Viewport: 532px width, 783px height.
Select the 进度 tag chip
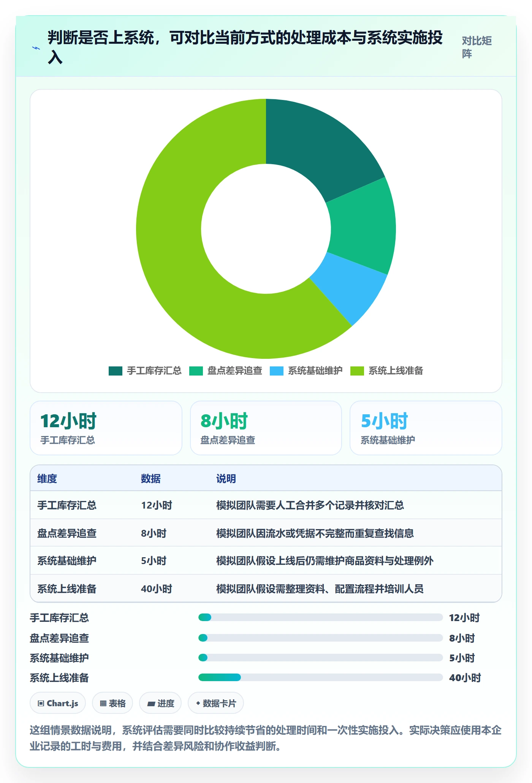pos(160,703)
